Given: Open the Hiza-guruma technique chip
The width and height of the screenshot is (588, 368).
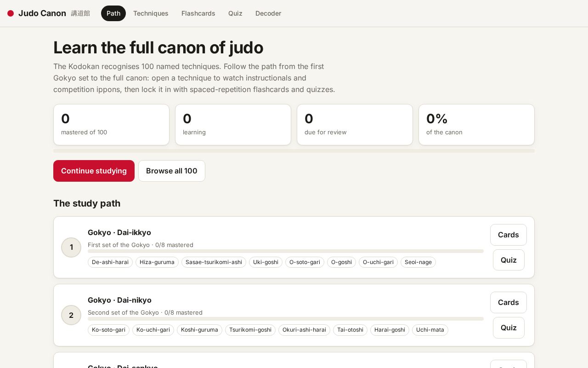Looking at the screenshot, I should pyautogui.click(x=157, y=262).
